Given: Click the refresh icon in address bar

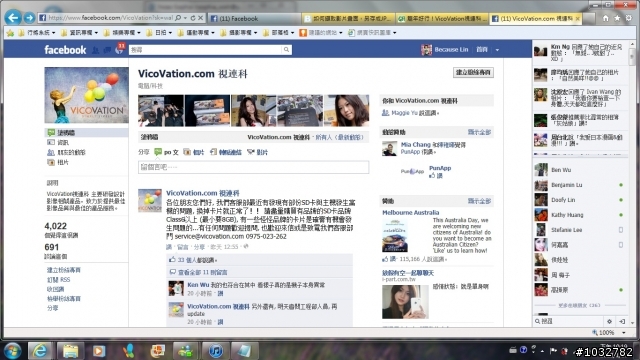Looking at the screenshot, I should [x=193, y=18].
